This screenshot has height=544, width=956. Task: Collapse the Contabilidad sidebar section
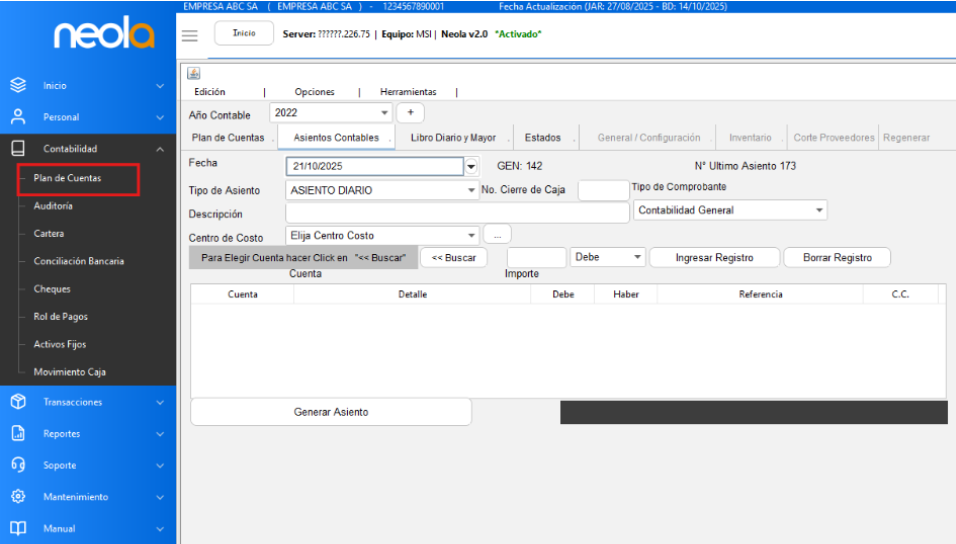pyautogui.click(x=160, y=149)
